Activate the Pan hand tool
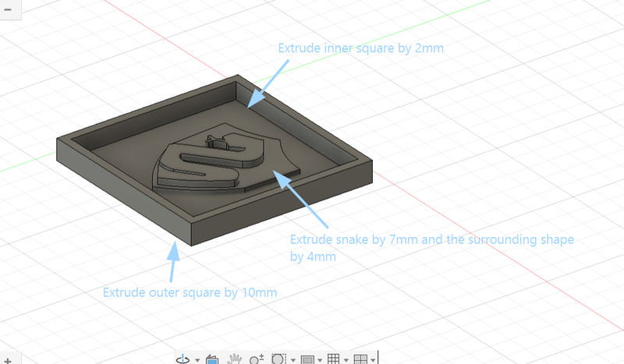The image size is (624, 364). (234, 359)
